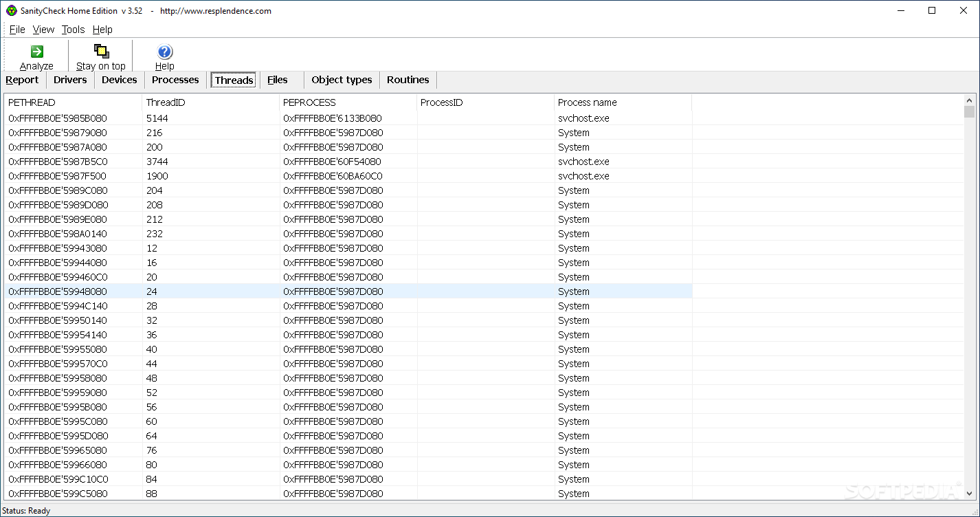Switch to the Devices tab

(120, 80)
